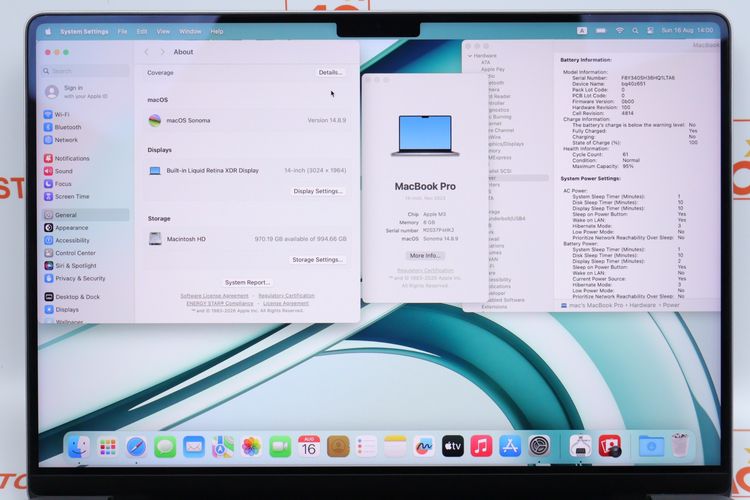
Task: Open the File menu
Action: [x=122, y=32]
